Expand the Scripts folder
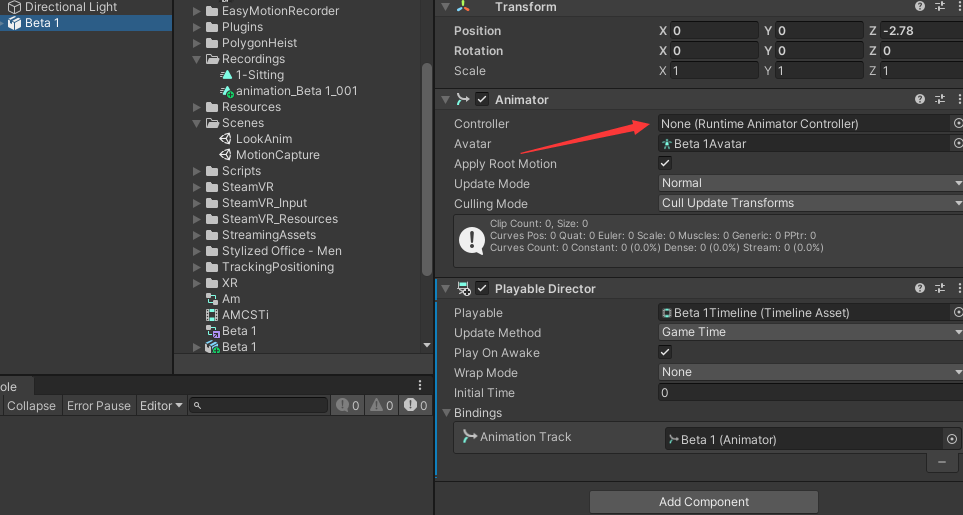 click(x=197, y=171)
